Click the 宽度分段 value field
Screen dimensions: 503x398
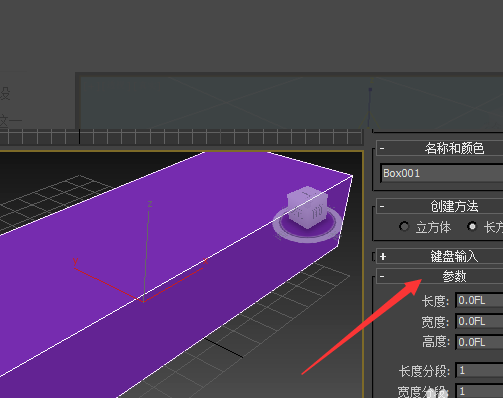point(479,391)
